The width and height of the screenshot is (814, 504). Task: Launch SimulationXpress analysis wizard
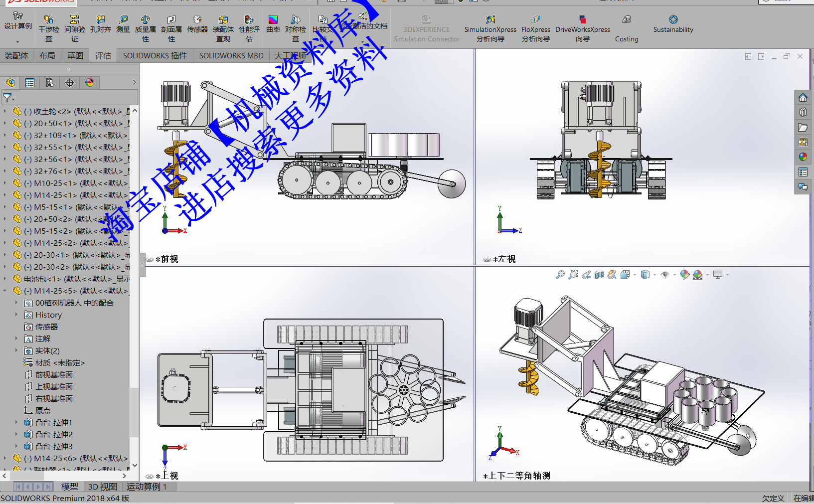click(490, 28)
